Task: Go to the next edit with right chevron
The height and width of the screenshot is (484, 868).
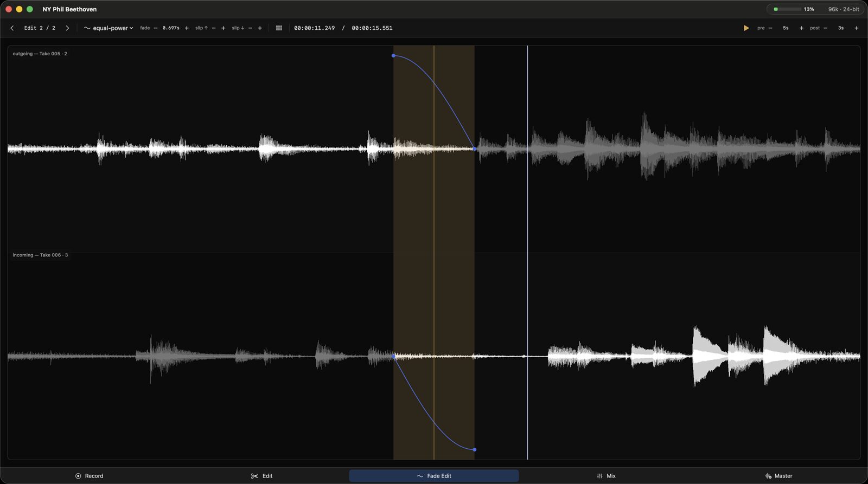Action: pyautogui.click(x=67, y=28)
